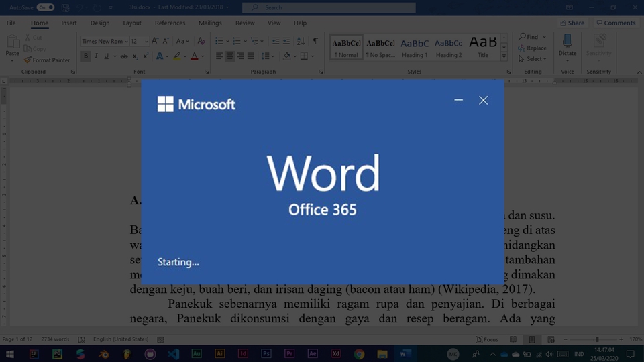The height and width of the screenshot is (362, 644).
Task: Open the Comments pane
Action: (616, 23)
